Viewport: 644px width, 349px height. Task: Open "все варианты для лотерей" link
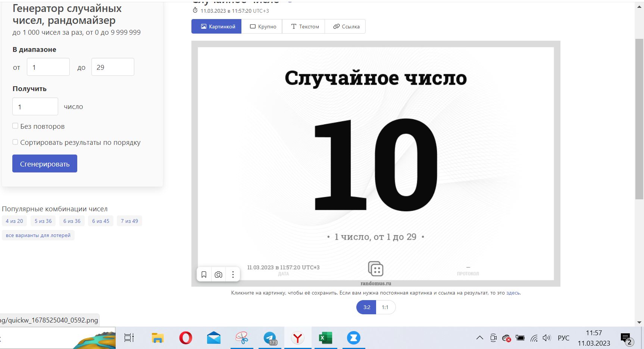38,235
